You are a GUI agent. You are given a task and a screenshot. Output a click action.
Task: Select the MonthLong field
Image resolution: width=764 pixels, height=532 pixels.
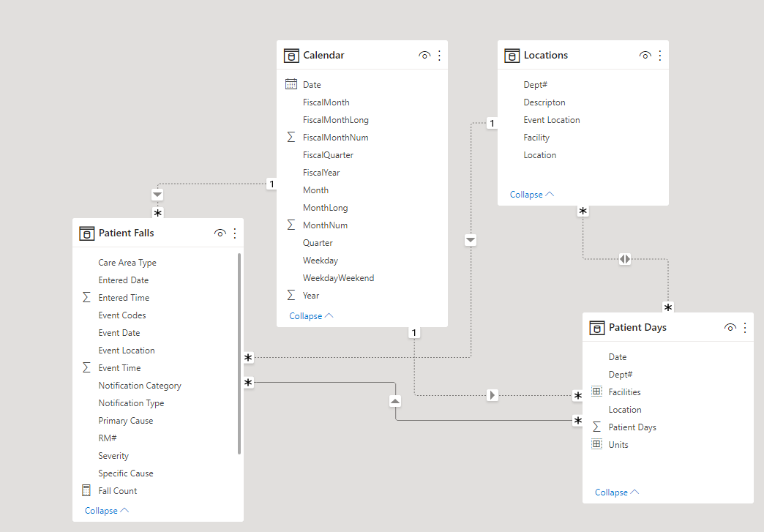[x=326, y=208]
